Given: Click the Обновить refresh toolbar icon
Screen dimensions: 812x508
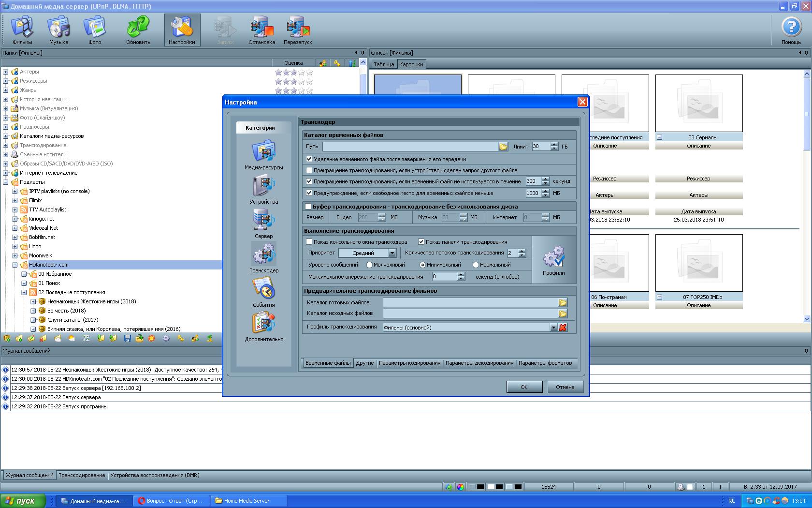Looking at the screenshot, I should [138, 30].
